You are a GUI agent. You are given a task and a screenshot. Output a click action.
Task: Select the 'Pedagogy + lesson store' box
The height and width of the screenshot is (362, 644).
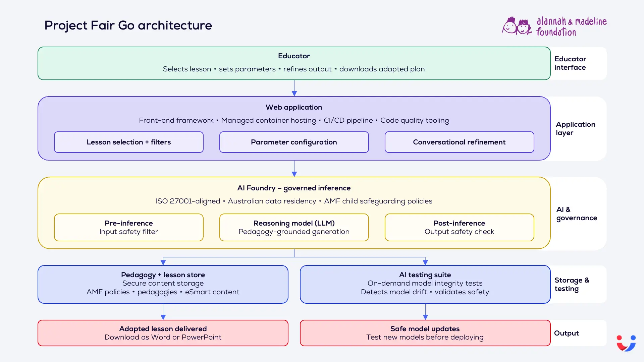(163, 284)
